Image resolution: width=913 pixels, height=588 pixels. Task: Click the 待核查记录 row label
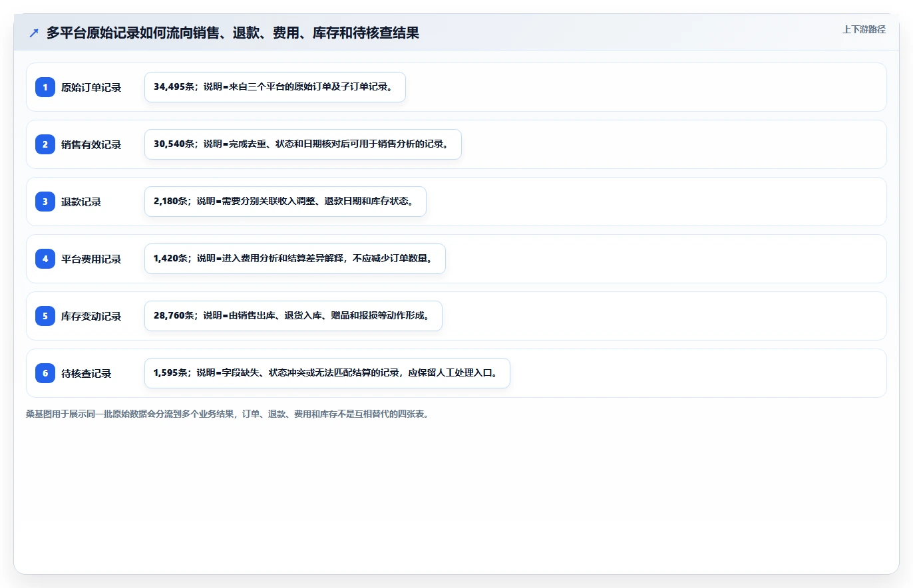(x=86, y=373)
